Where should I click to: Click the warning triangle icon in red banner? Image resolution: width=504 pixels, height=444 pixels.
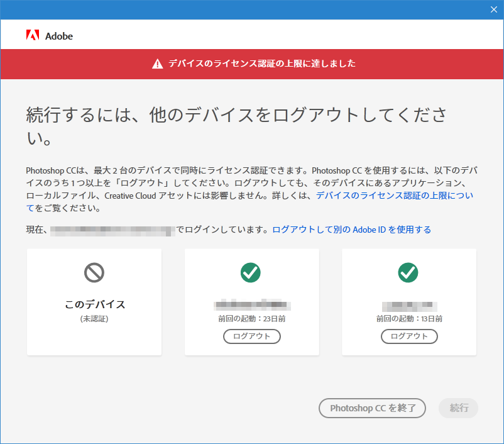point(158,64)
